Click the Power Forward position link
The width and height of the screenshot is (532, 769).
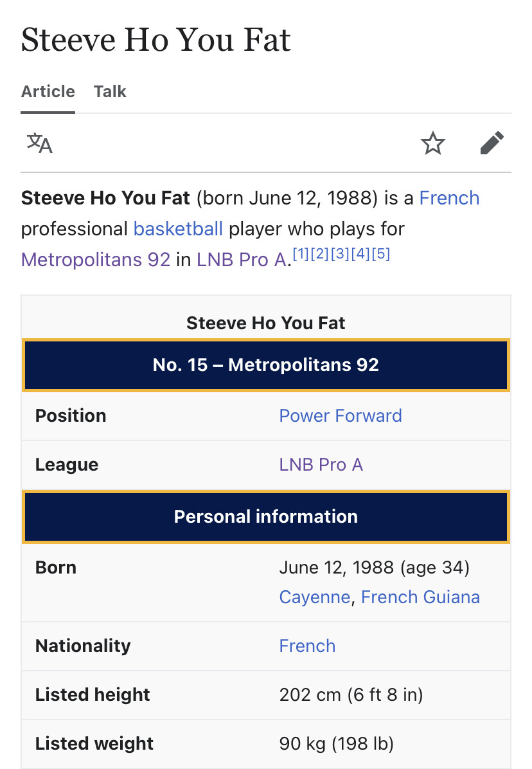[x=341, y=416]
